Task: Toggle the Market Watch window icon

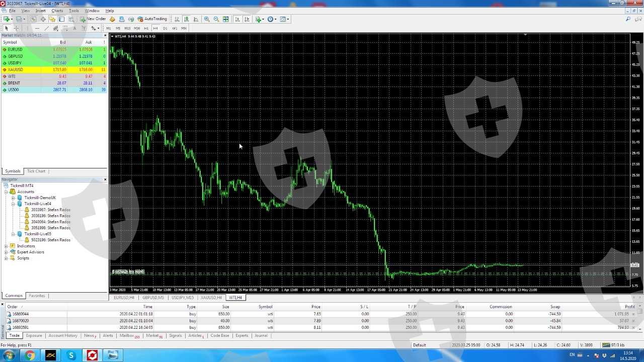Action: point(34,19)
